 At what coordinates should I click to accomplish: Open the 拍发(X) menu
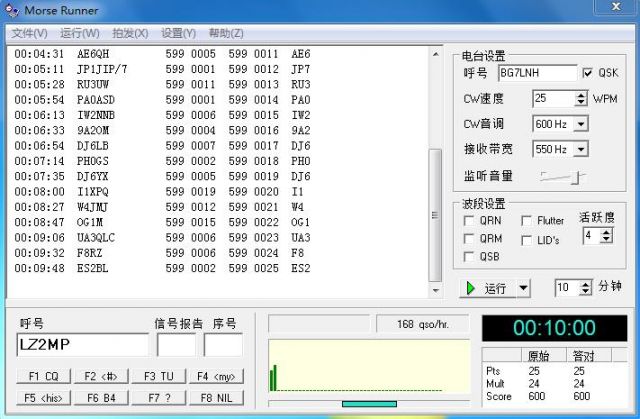pos(130,33)
